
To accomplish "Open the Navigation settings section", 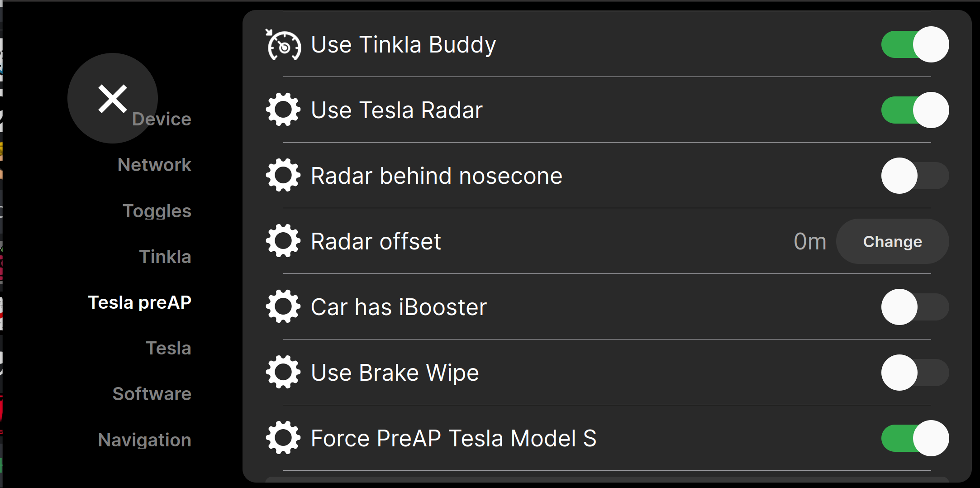I will [145, 440].
